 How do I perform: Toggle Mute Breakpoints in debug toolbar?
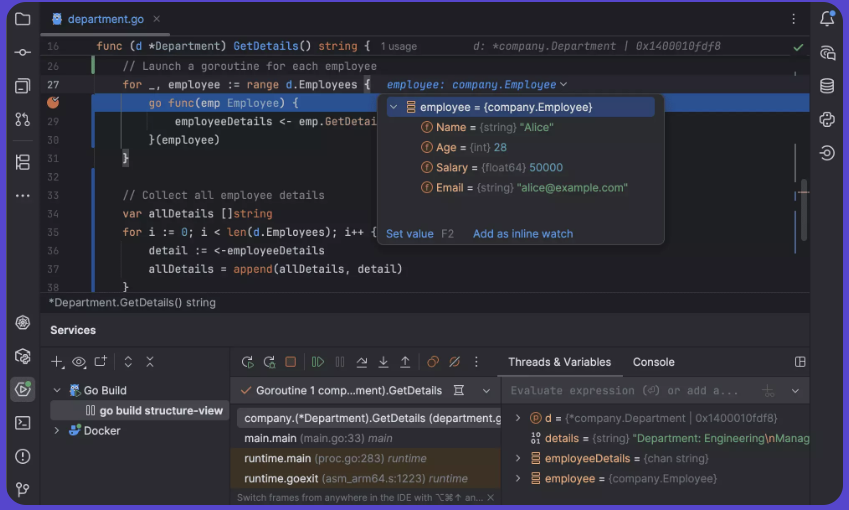(455, 362)
